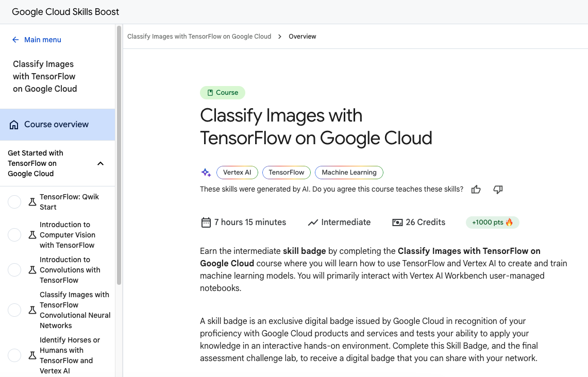Image resolution: width=588 pixels, height=377 pixels.
Task: Click the Intermediate level text
Action: point(346,222)
